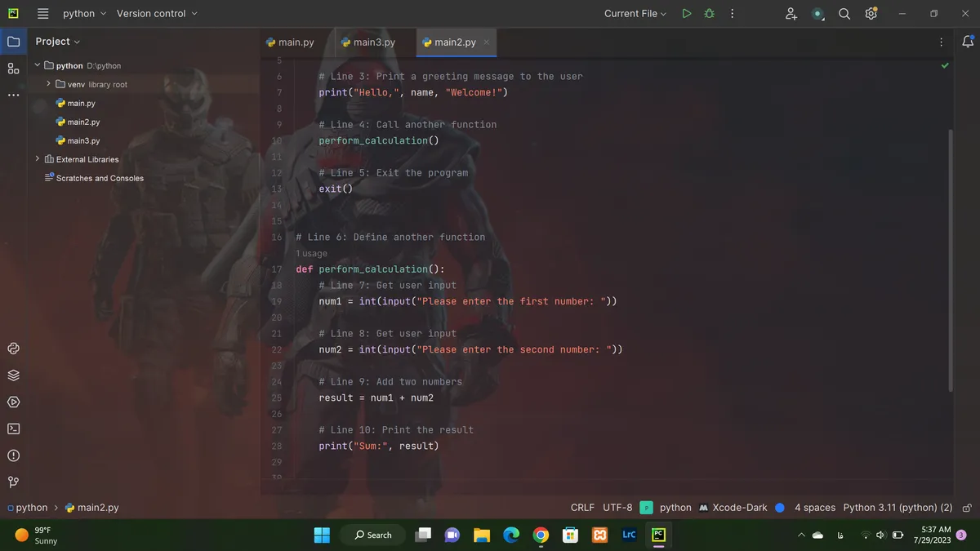Open the Current File run configuration dropdown
The image size is (980, 551).
(635, 14)
